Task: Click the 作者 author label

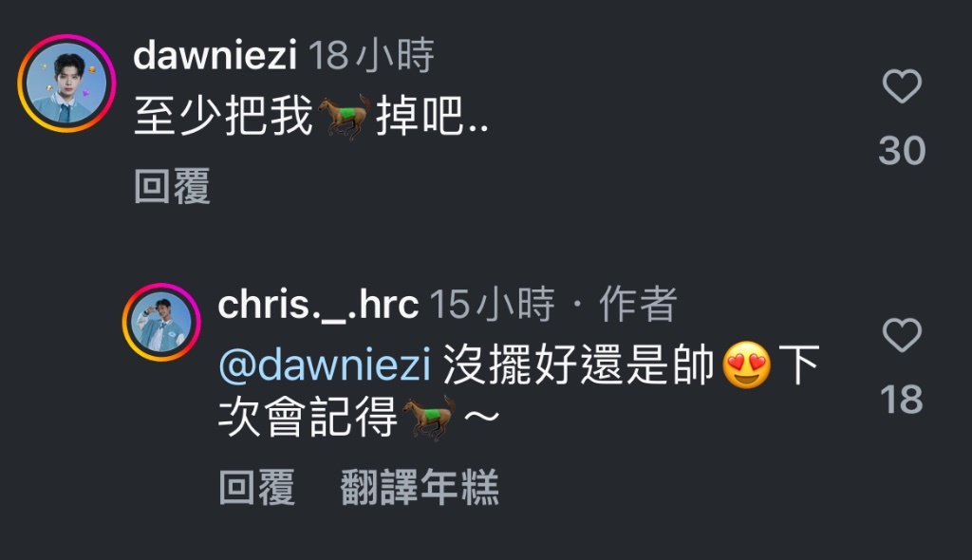Action: pyautogui.click(x=638, y=305)
